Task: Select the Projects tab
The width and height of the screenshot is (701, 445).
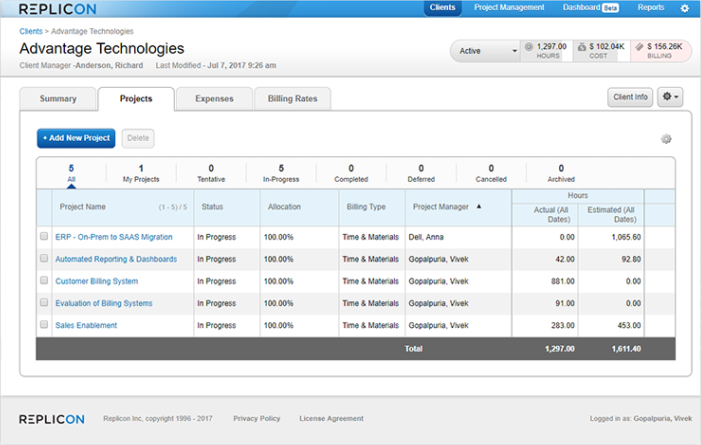Action: point(136,99)
